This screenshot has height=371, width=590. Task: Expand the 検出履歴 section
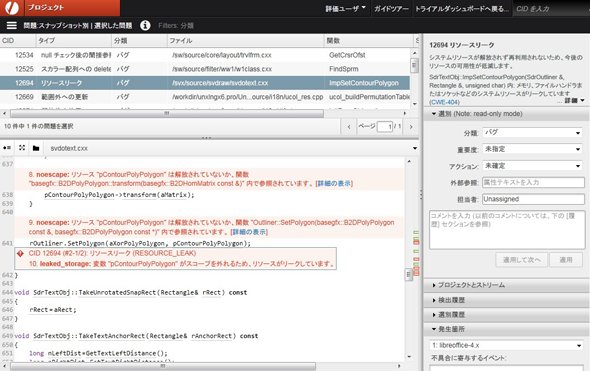click(506, 300)
